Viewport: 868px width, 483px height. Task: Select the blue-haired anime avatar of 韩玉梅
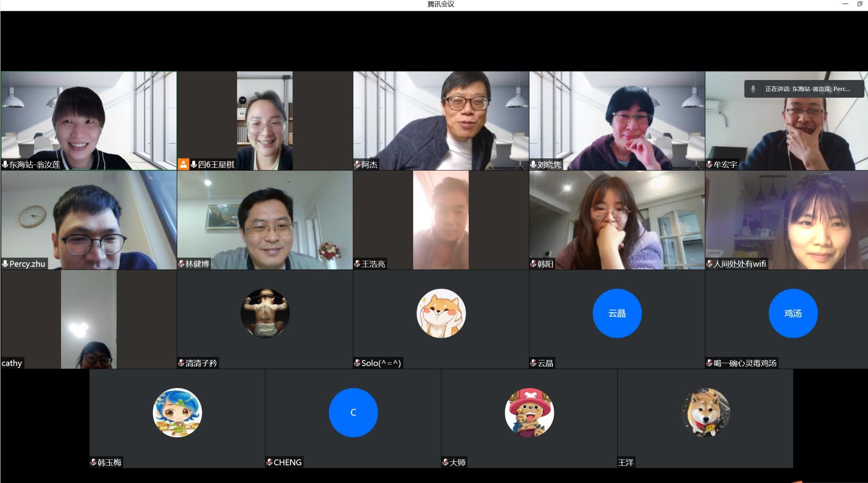pos(177,412)
